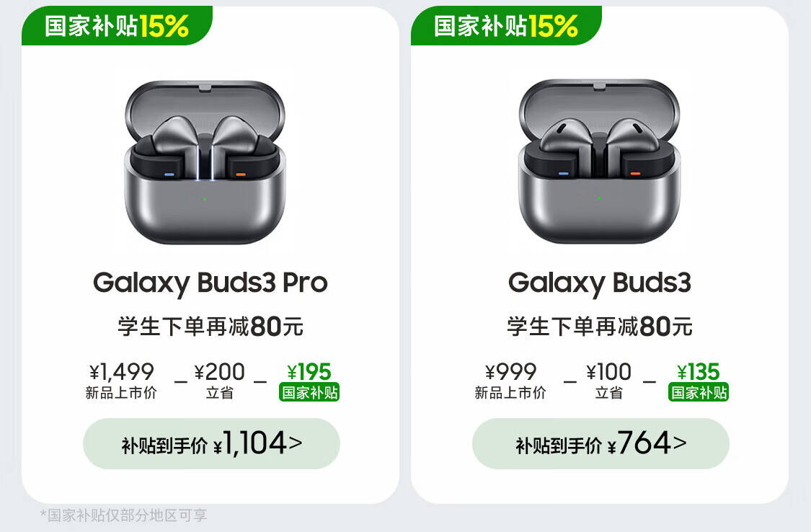
Task: Open the Galaxy Buds3 Pro product image
Action: 205,162
